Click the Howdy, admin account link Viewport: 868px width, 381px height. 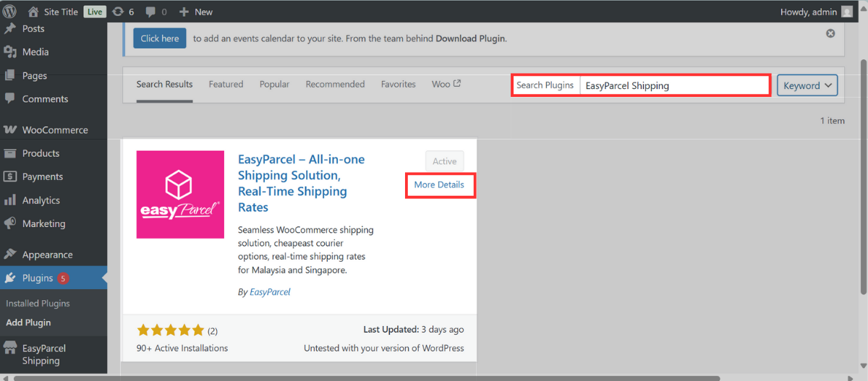point(809,12)
